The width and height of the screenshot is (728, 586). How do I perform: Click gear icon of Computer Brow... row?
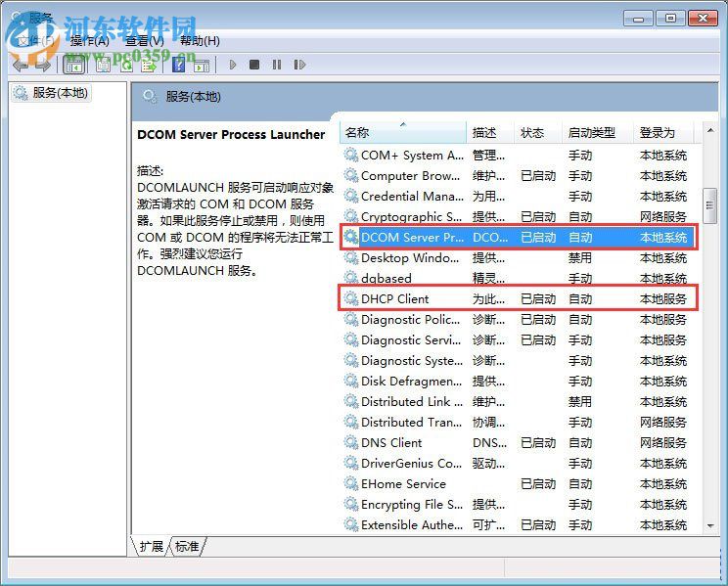(351, 175)
